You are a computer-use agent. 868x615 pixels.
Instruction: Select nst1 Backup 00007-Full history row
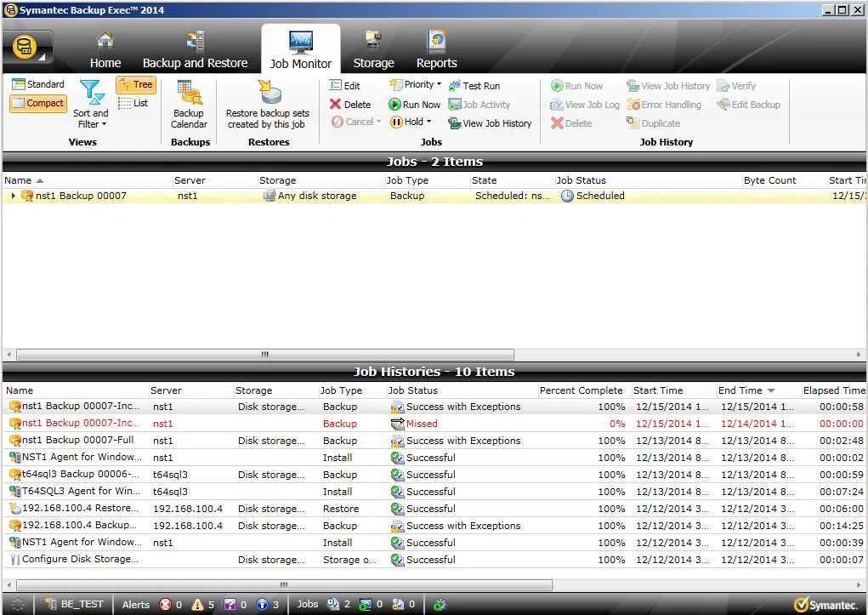434,441
